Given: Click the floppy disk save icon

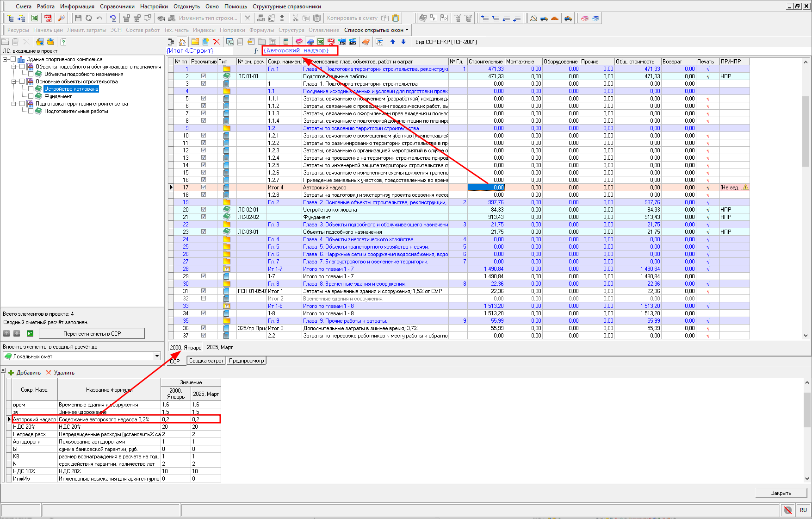Looking at the screenshot, I should (78, 18).
